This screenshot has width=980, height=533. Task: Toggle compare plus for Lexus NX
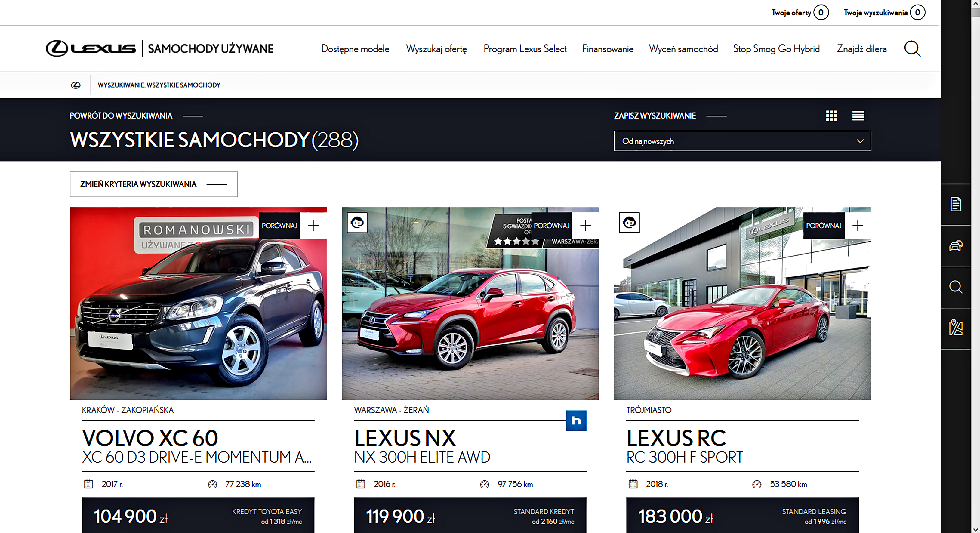tap(585, 226)
